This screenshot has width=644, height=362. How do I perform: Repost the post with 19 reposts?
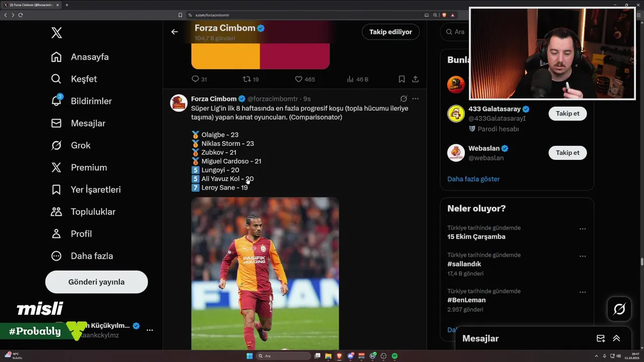click(251, 79)
